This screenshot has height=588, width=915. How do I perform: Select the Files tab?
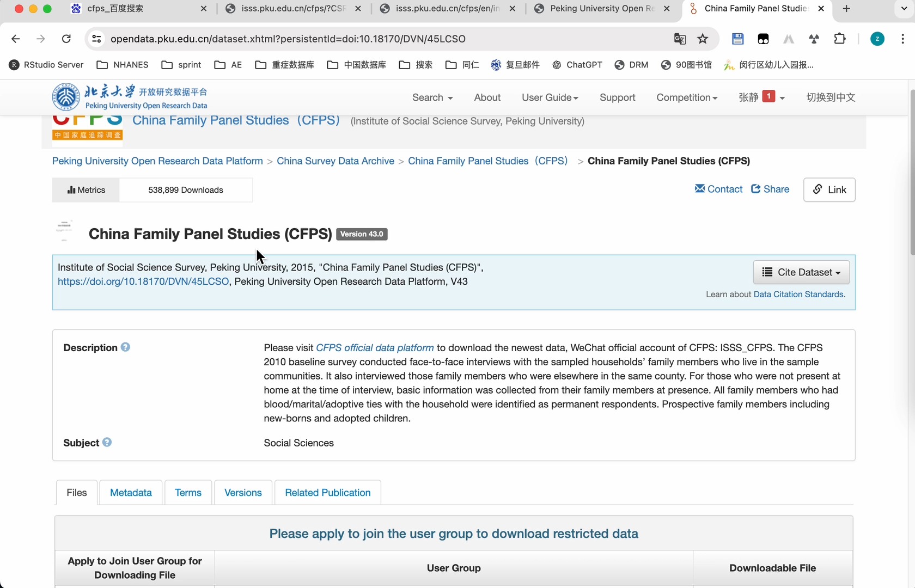tap(77, 493)
